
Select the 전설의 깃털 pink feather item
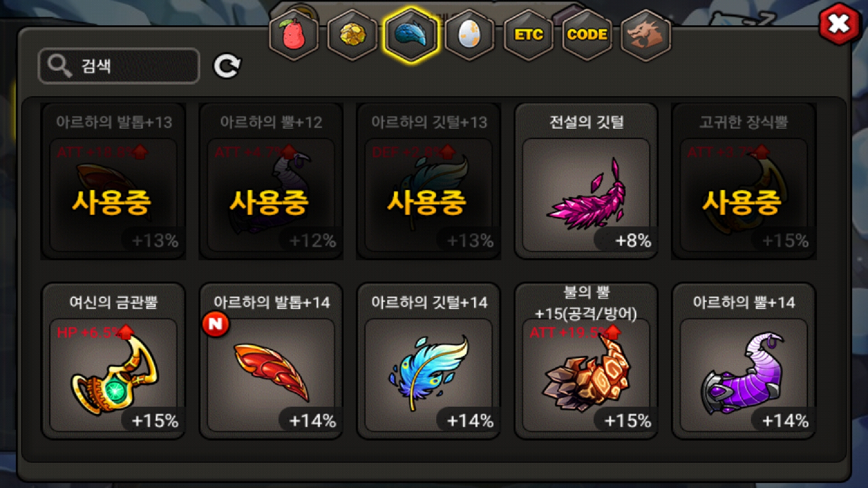pyautogui.click(x=586, y=181)
